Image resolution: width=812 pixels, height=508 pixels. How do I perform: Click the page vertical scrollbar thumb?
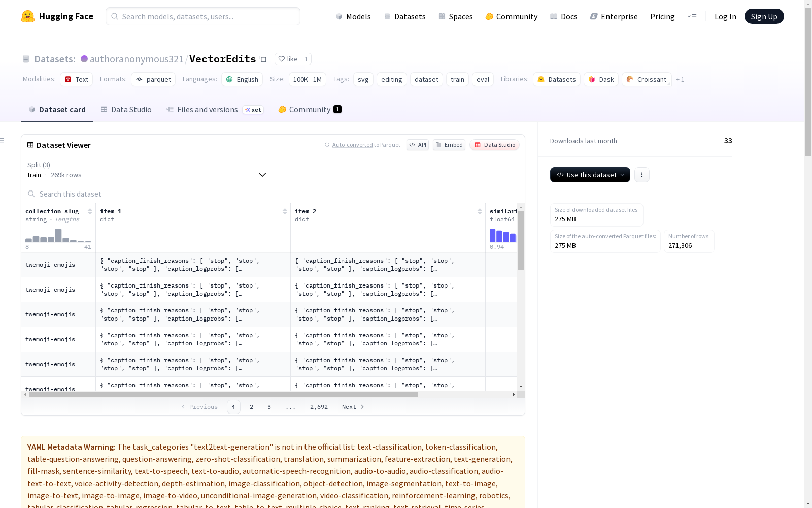click(808, 81)
